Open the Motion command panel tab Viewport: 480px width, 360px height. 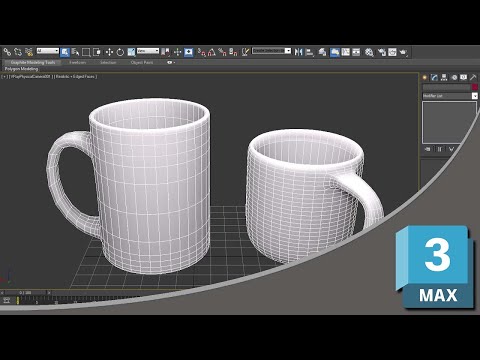[x=454, y=77]
